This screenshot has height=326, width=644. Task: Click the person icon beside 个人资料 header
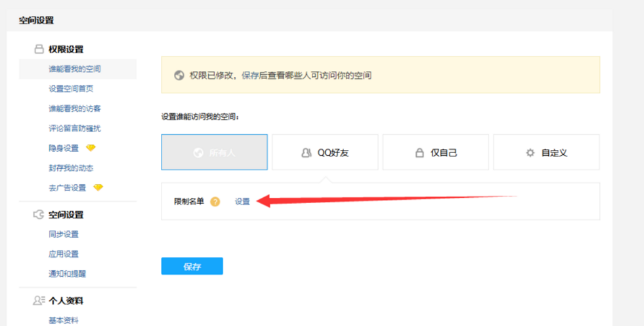[x=39, y=301]
